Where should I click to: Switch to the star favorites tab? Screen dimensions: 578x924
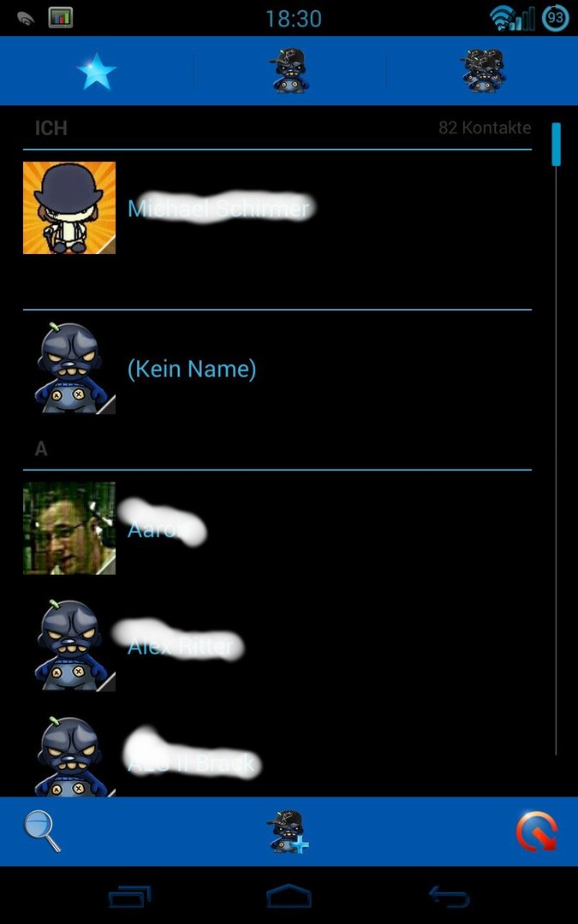pos(96,71)
